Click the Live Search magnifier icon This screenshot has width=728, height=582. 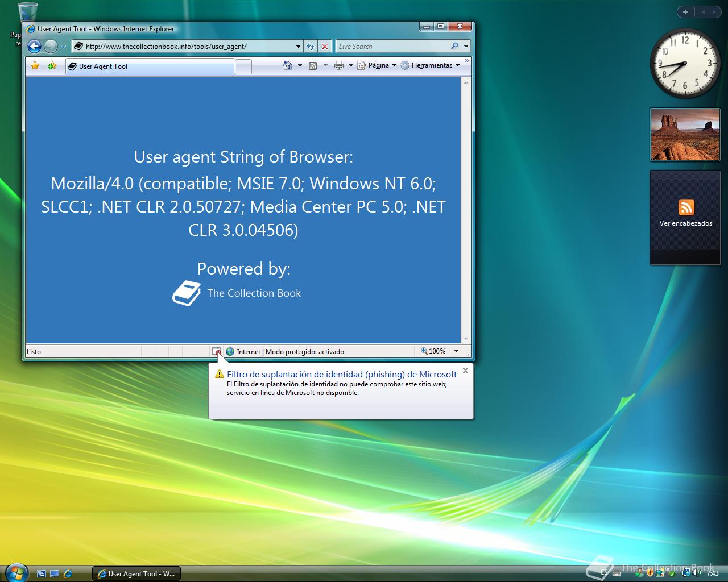(x=454, y=47)
